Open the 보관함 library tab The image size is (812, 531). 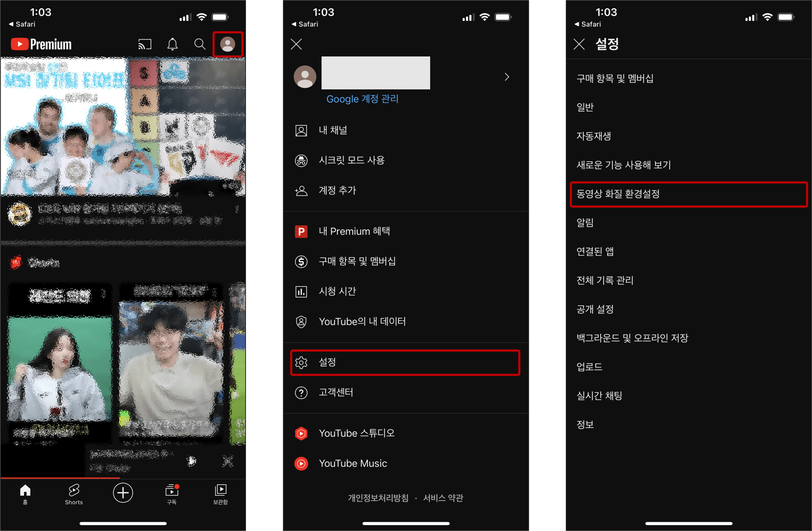(220, 494)
